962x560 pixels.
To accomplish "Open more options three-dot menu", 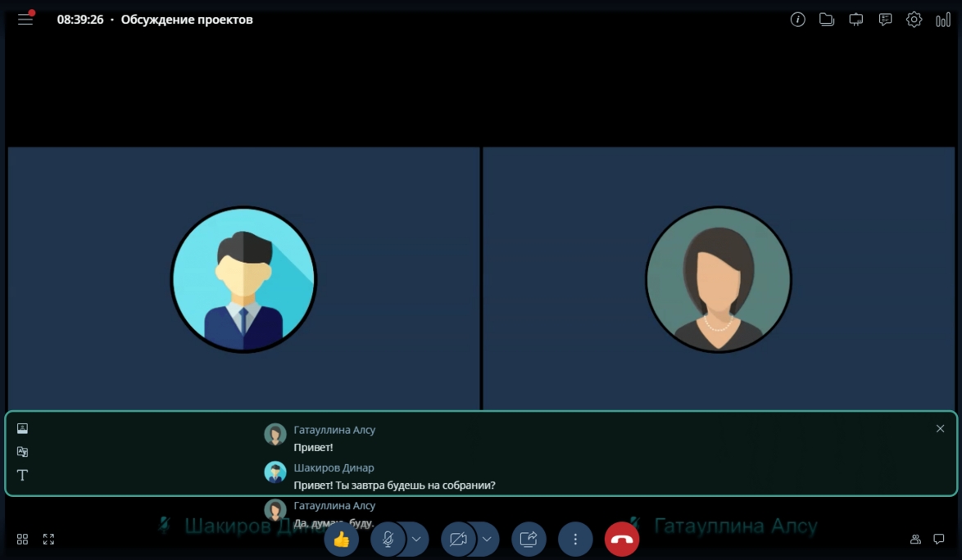I will pos(575,540).
